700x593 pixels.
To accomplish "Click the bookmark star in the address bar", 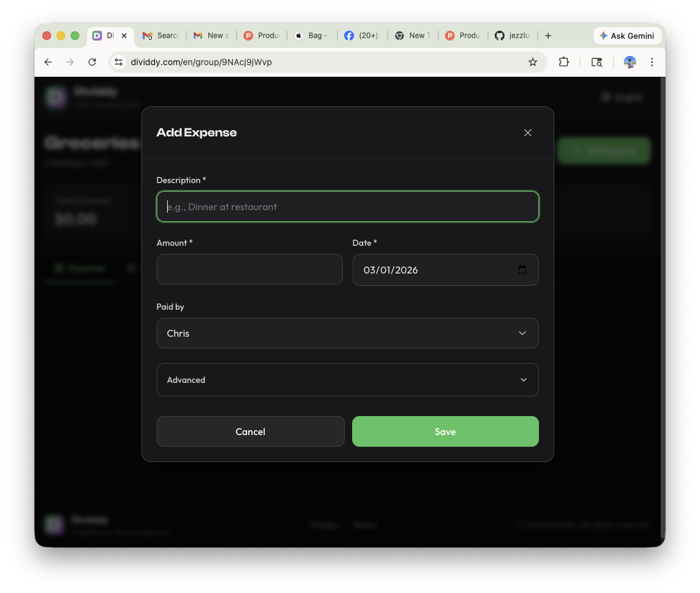I will coord(533,62).
